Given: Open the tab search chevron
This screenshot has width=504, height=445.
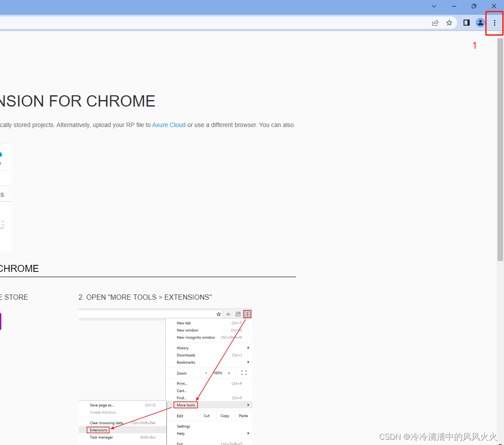Looking at the screenshot, I should point(434,6).
